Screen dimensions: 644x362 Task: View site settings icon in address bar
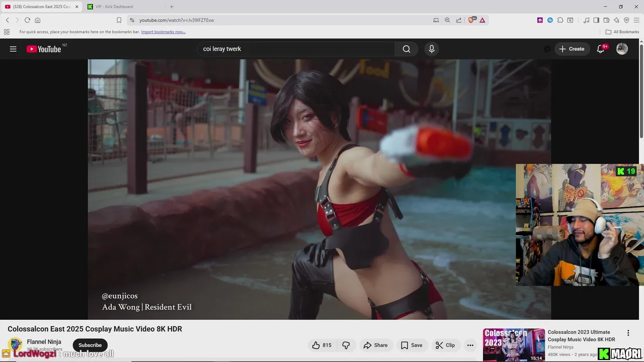coord(132,20)
